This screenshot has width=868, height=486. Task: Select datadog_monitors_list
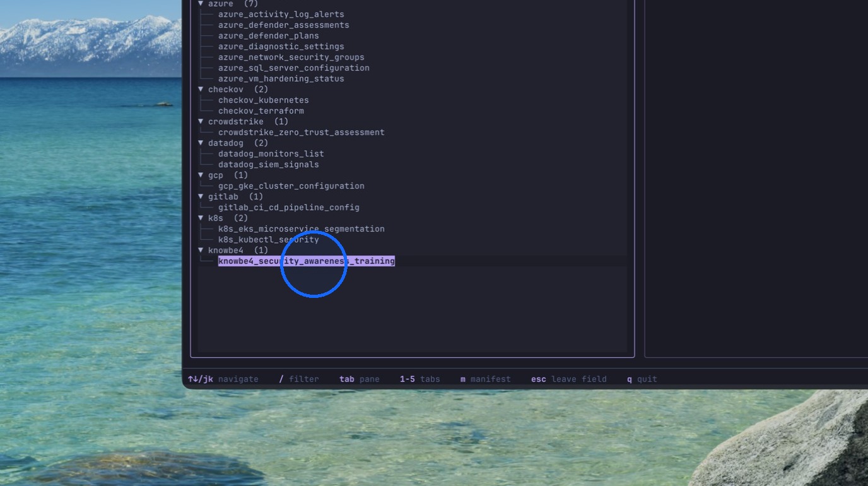point(271,154)
